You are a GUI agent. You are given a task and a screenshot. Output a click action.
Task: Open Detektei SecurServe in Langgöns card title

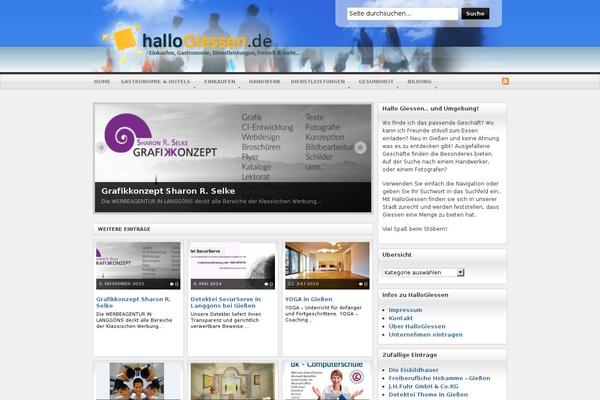pos(226,302)
